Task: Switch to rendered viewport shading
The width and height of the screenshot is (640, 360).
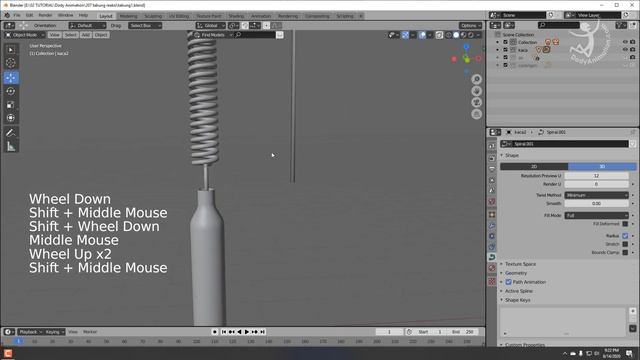Action: tap(471, 35)
